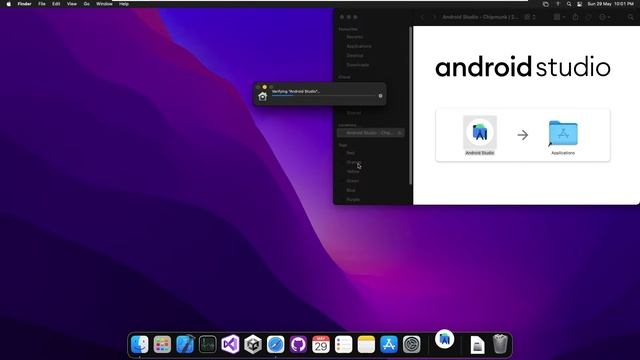This screenshot has width=640, height=360.
Task: Open System Preferences in the dock
Action: tap(411, 344)
